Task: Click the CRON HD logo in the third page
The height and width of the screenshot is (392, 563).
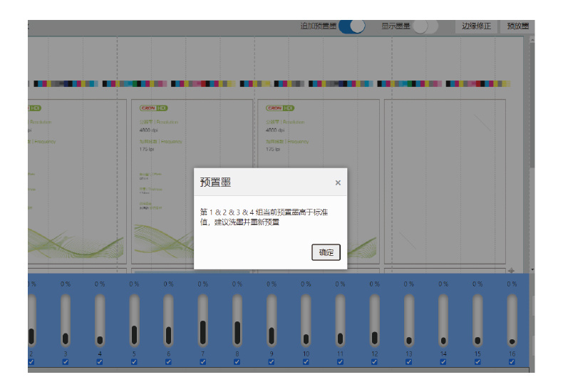Action: [280, 108]
